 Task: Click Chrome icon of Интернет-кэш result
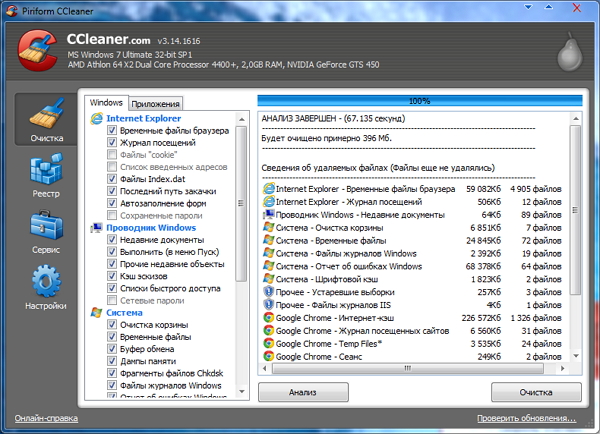tap(269, 318)
